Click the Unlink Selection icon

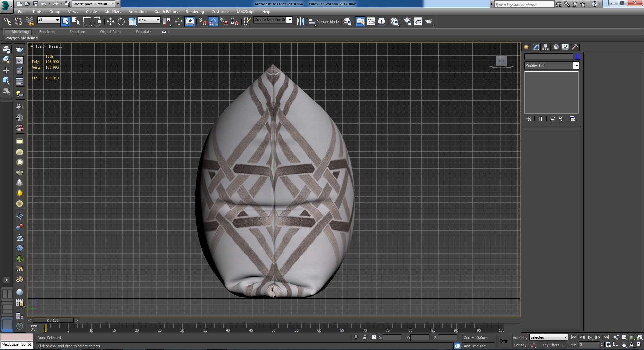(x=18, y=21)
